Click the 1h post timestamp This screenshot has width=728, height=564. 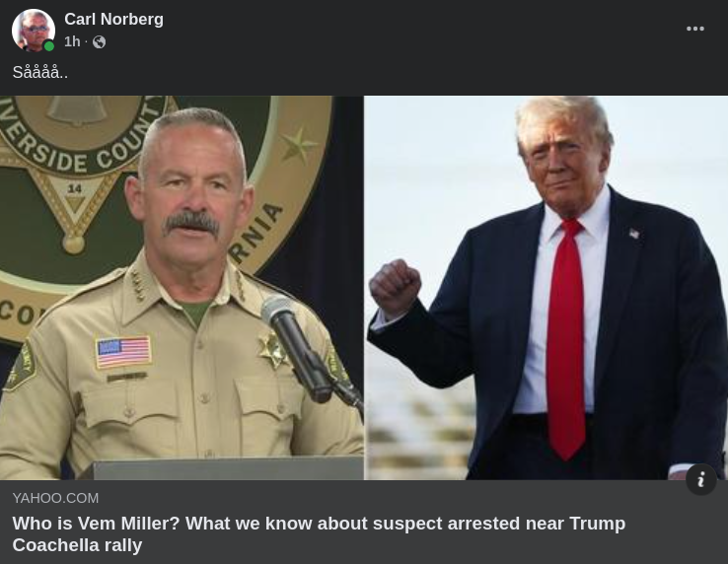point(72,41)
